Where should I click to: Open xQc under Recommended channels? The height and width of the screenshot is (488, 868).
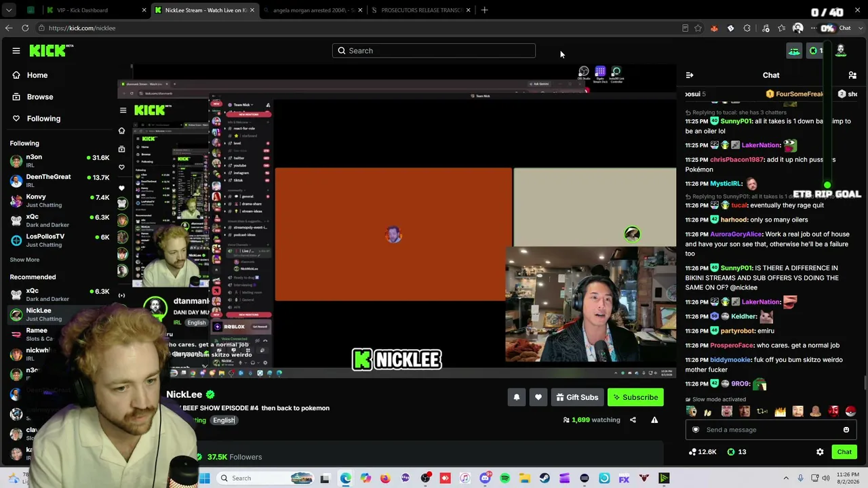(x=60, y=295)
